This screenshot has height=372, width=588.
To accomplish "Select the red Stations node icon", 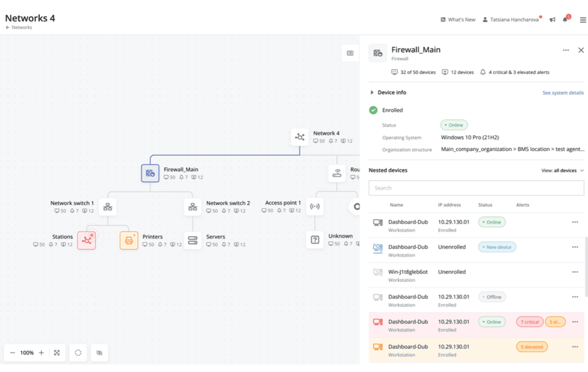I will coord(86,240).
